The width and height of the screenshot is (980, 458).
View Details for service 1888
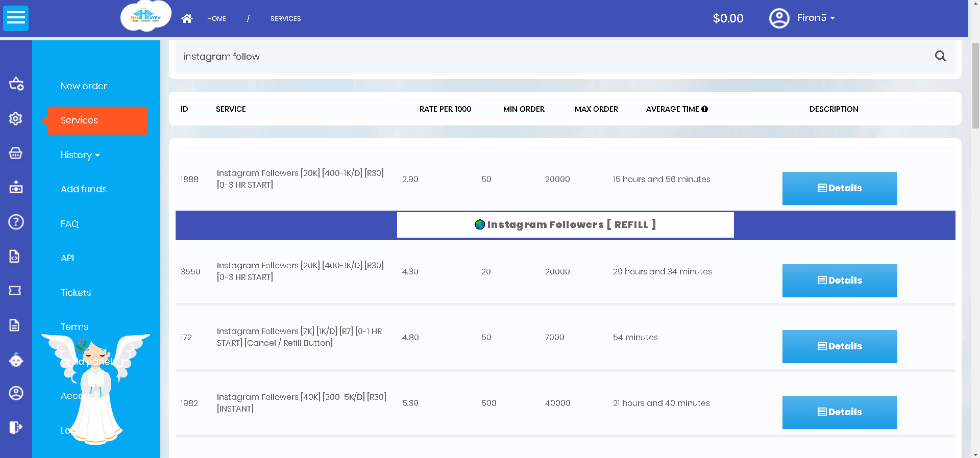click(x=839, y=188)
